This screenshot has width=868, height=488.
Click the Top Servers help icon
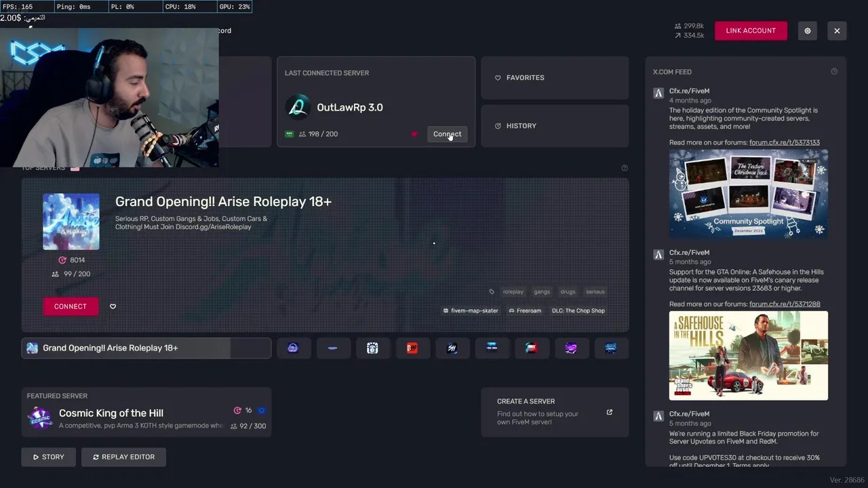pos(625,168)
